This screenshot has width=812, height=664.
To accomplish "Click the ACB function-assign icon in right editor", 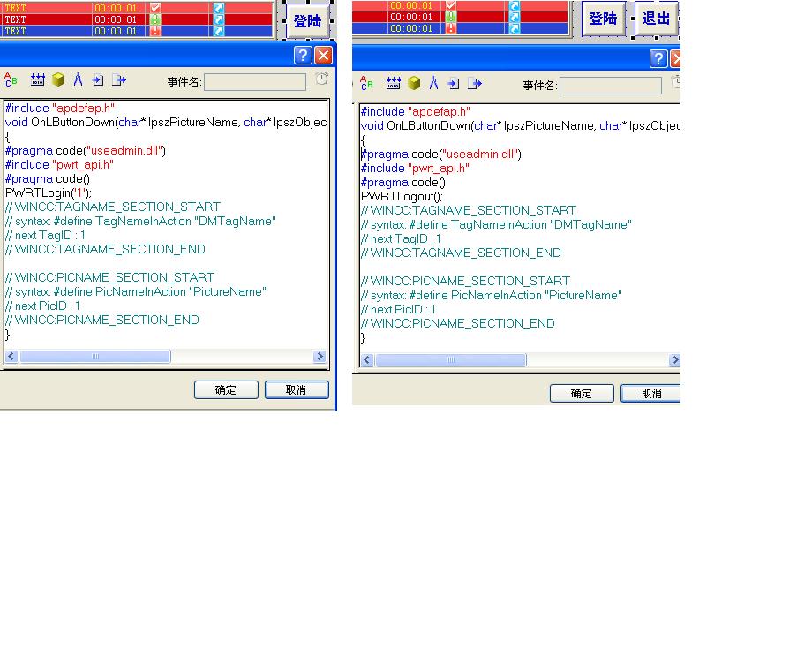I will click(366, 83).
